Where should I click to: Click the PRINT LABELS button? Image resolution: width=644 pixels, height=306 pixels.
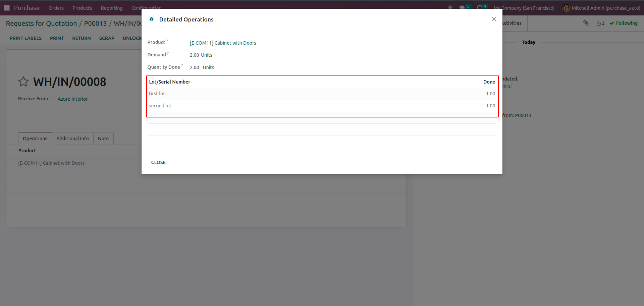[25, 38]
